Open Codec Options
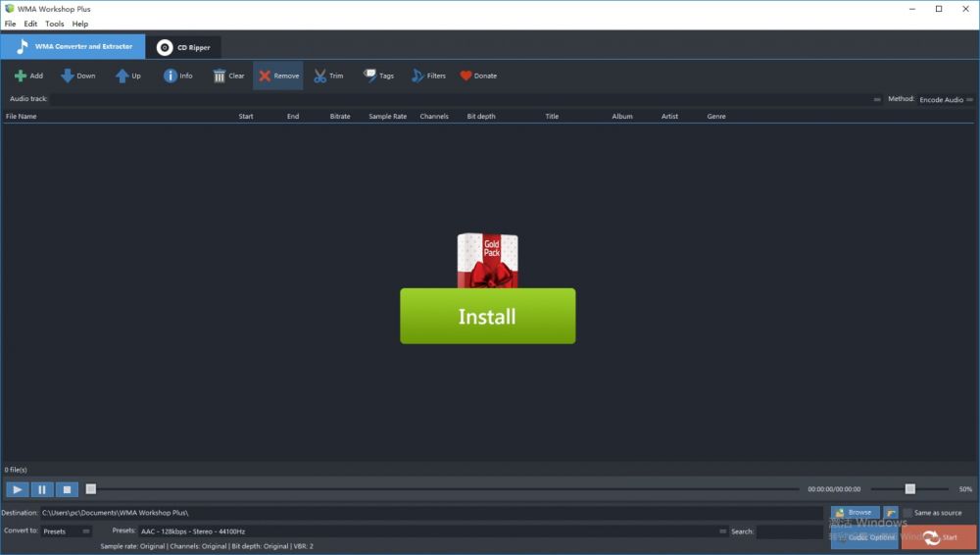The width and height of the screenshot is (980, 555). [x=865, y=536]
